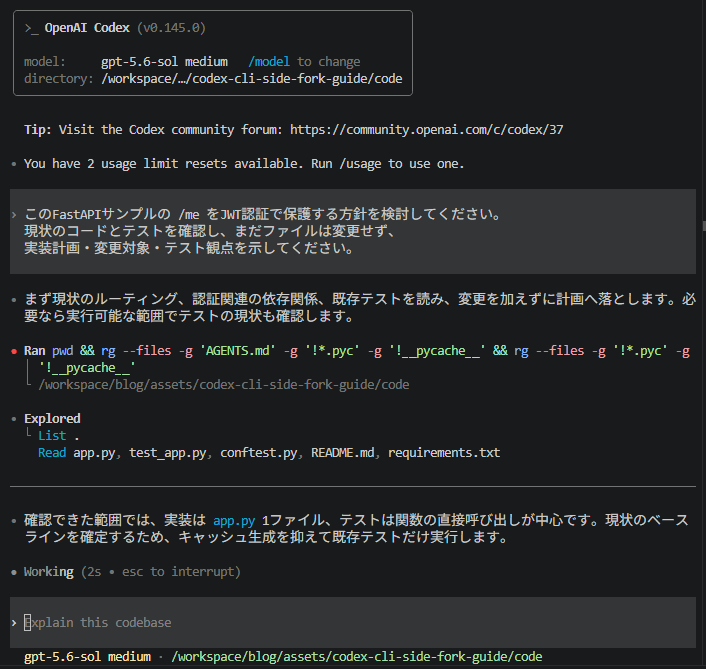Click the command output path /workspace/blog/assets/codex-cli-side-fork-guide/code
The width and height of the screenshot is (706, 669).
pos(224,385)
